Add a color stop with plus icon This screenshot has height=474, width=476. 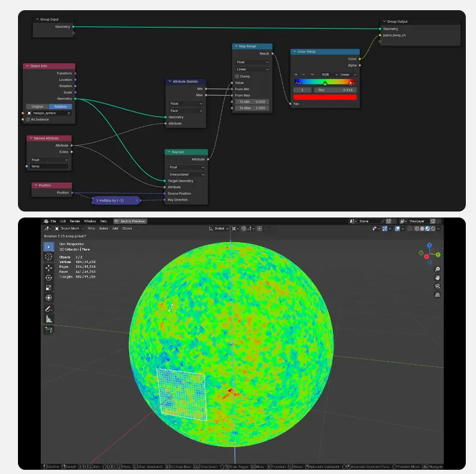[x=296, y=74]
